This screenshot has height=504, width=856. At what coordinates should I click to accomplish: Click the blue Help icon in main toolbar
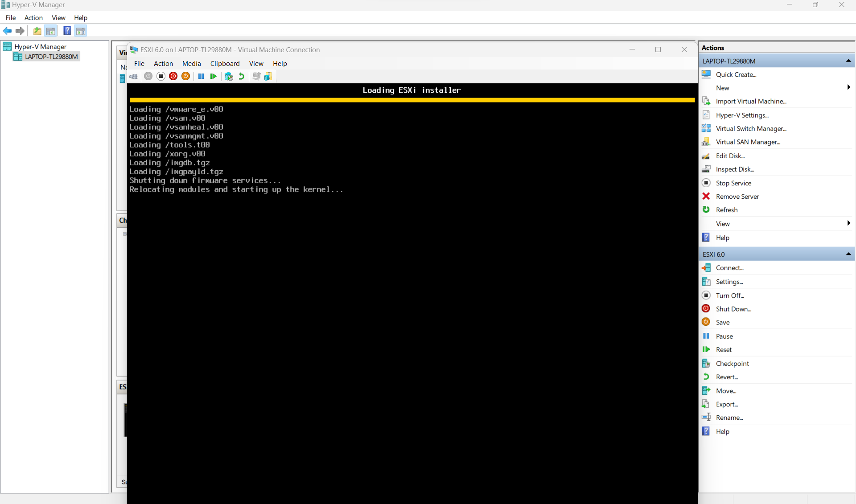[67, 31]
